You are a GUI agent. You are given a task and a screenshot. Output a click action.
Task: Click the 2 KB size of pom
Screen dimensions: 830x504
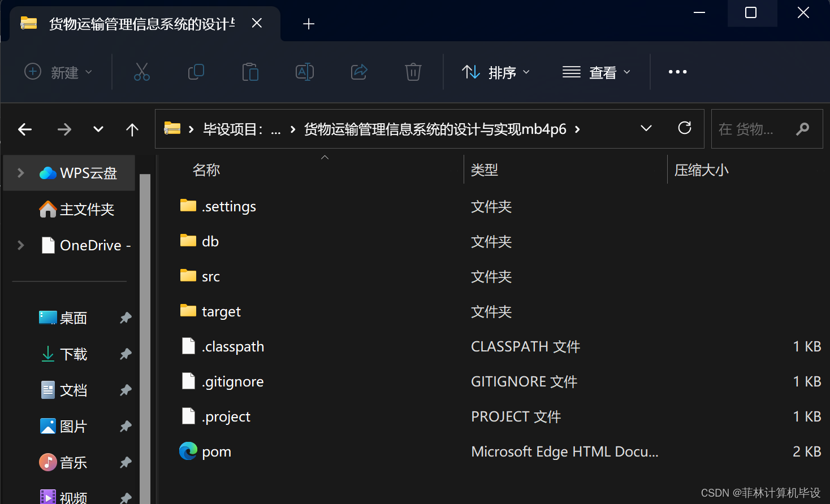coord(807,451)
